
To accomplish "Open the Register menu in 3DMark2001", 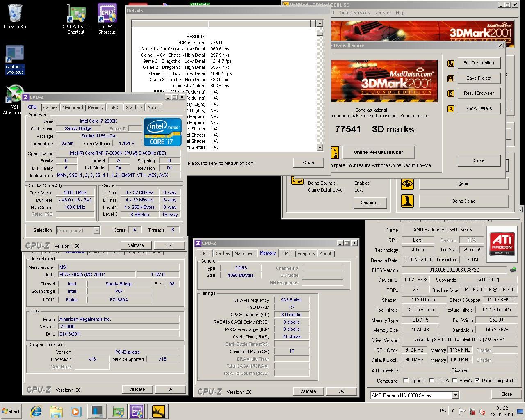I will pyautogui.click(x=383, y=13).
